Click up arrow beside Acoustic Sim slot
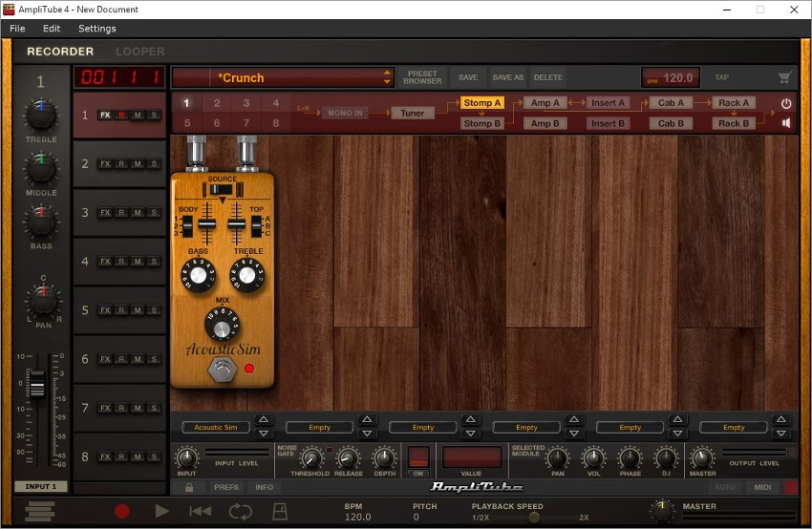This screenshot has width=812, height=529. coord(264,419)
